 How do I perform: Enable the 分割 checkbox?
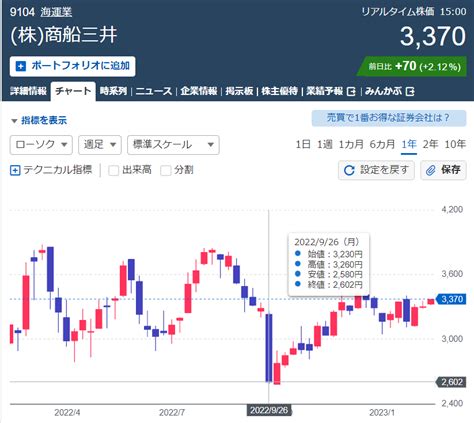(x=165, y=170)
